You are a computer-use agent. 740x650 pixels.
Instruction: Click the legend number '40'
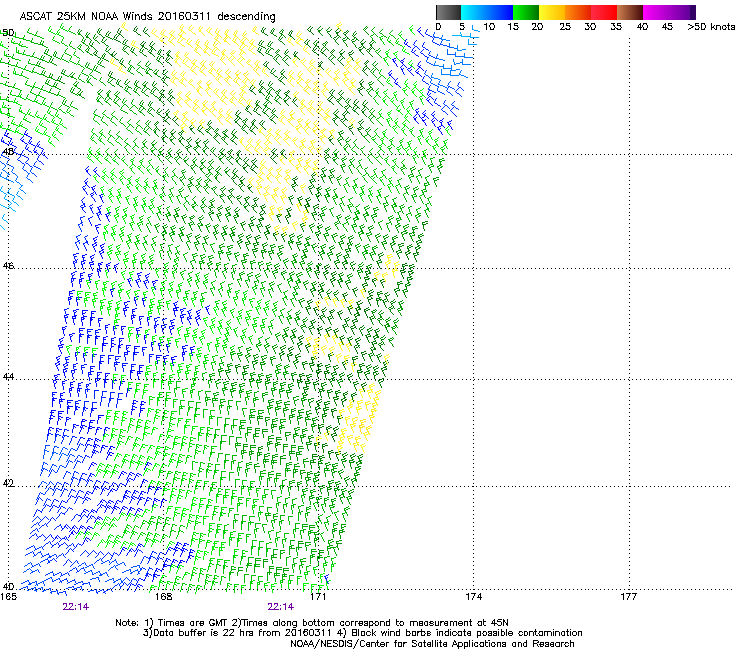pos(642,27)
